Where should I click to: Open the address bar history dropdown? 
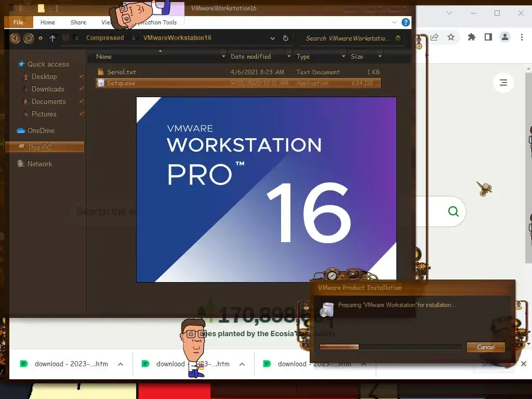(x=272, y=38)
